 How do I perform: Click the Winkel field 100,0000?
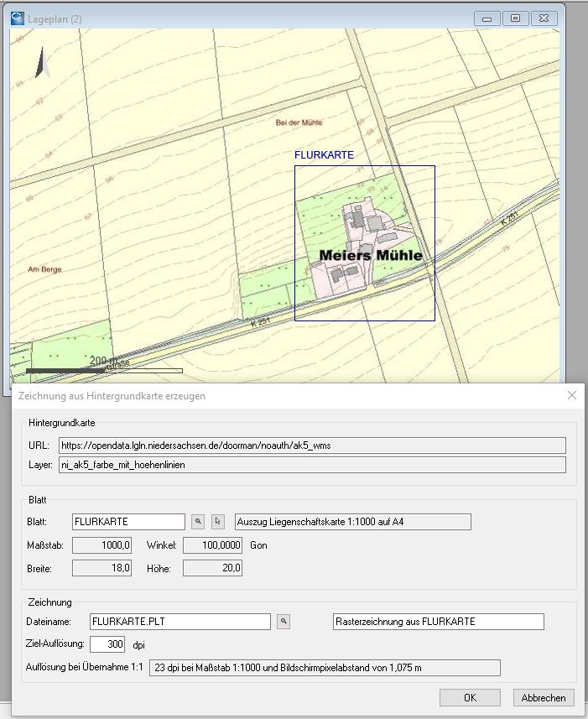[213, 545]
